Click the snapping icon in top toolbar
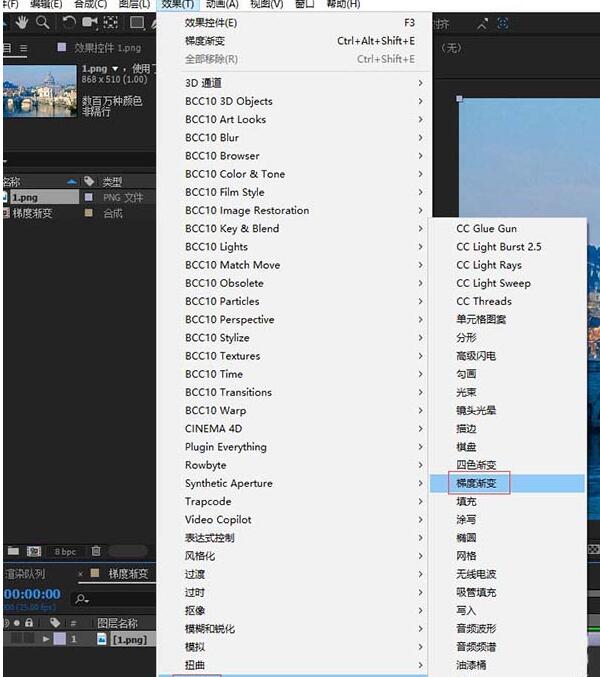The image size is (600, 677). [482, 23]
